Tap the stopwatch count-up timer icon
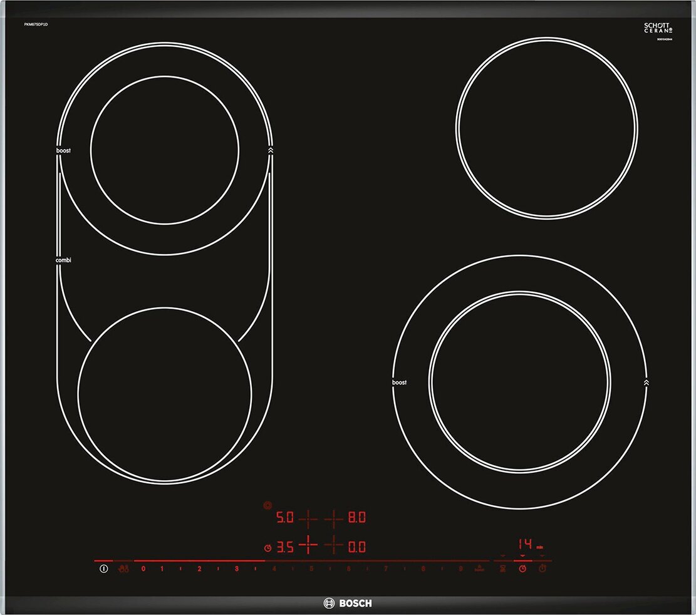This screenshot has width=696, height=616. click(x=543, y=569)
